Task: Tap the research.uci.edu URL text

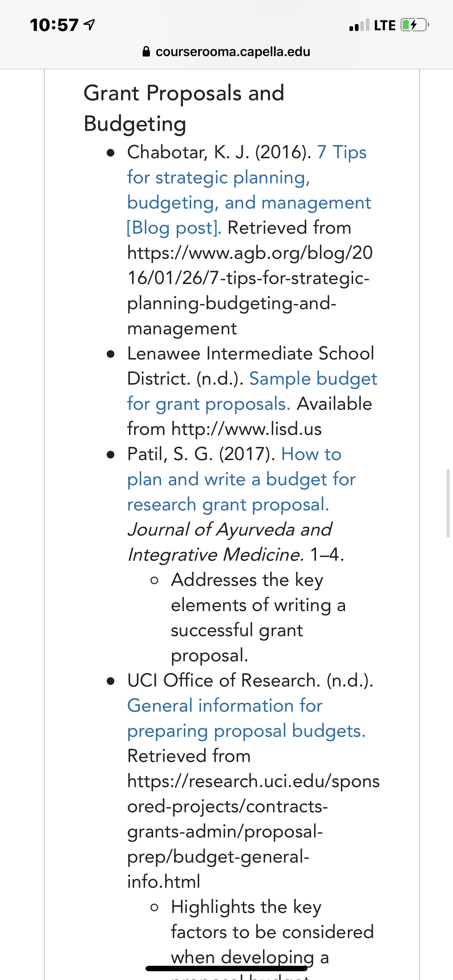Action: [253, 831]
